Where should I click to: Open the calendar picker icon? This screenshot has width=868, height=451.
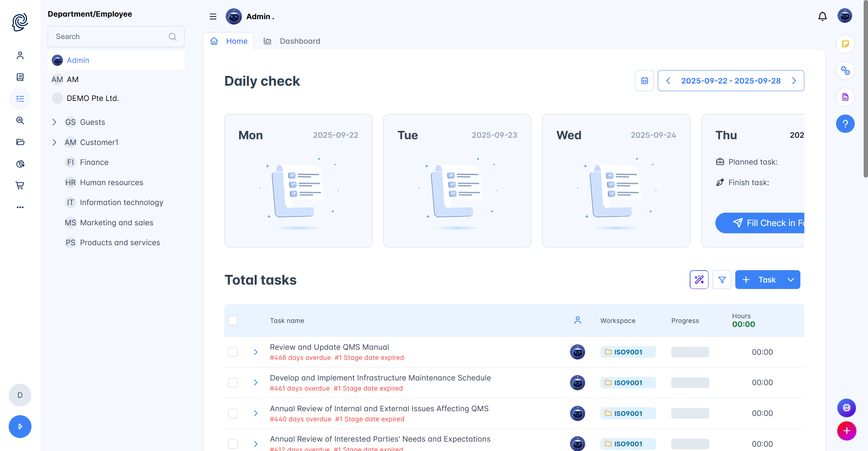pyautogui.click(x=644, y=81)
